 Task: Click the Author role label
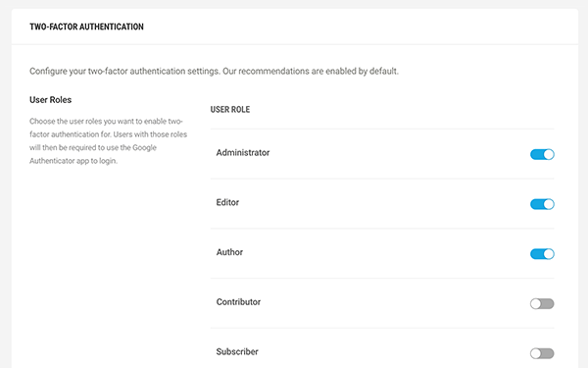229,252
